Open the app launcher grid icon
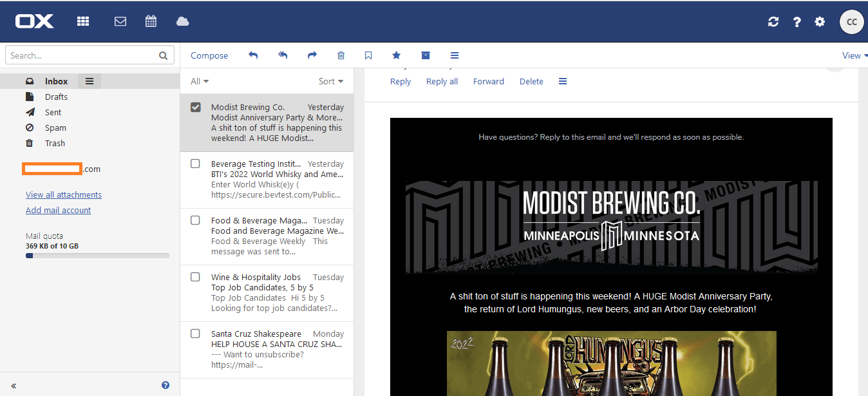Screen dimensions: 868x396 82,21
